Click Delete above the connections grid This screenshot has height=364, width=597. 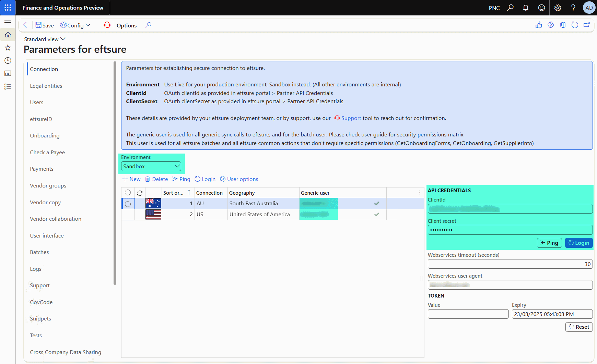pos(156,179)
